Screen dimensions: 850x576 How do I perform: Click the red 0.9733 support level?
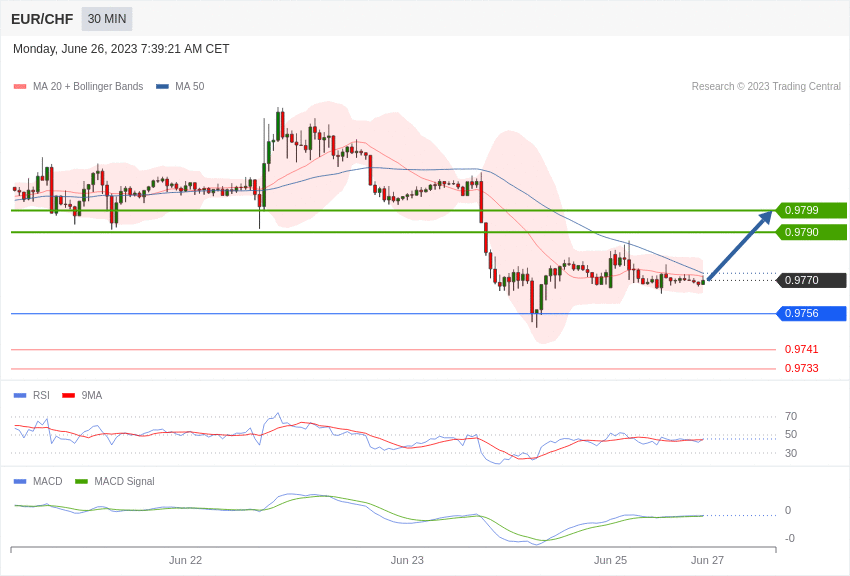(x=801, y=368)
